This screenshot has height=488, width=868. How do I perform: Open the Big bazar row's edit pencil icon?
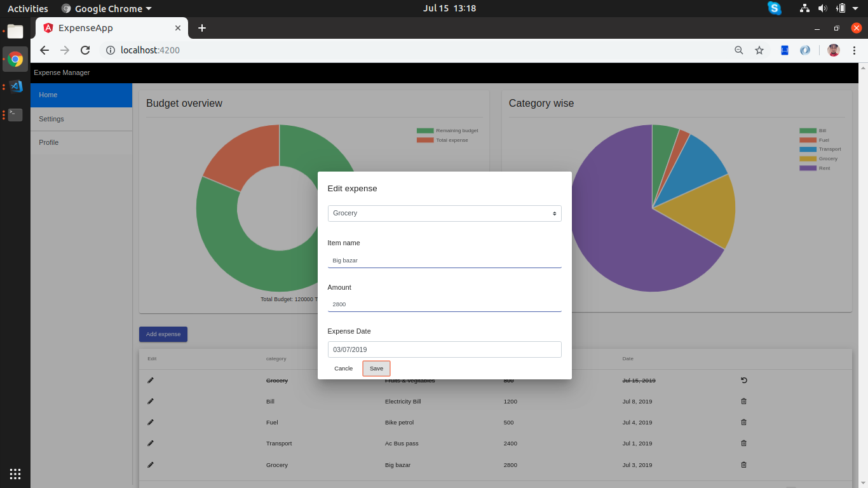(x=151, y=464)
